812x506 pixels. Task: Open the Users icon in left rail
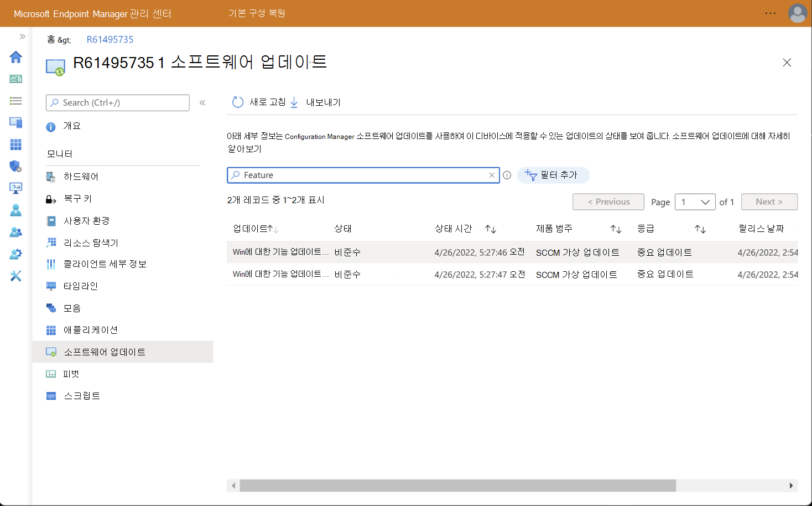coord(15,210)
